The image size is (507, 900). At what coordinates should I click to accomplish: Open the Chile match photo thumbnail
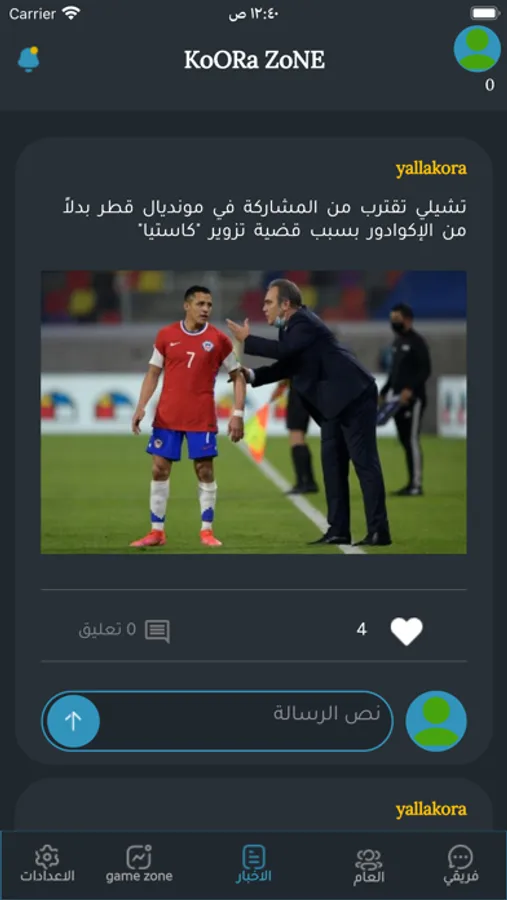point(254,412)
